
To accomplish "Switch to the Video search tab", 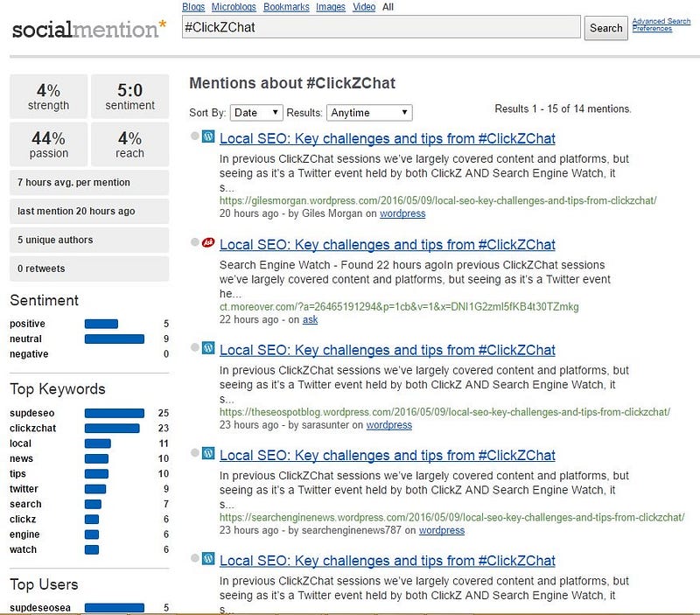I will point(364,7).
